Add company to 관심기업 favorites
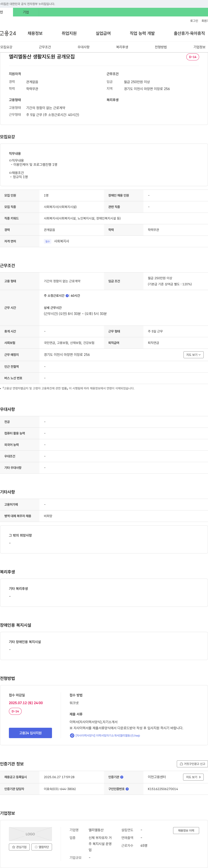This screenshot has height=868, width=208. tap(19, 847)
